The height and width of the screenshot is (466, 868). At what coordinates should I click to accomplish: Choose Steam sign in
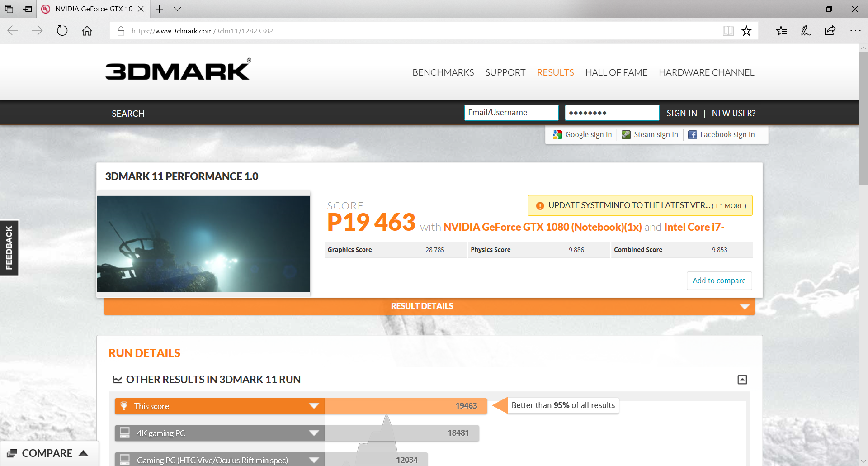(x=650, y=135)
